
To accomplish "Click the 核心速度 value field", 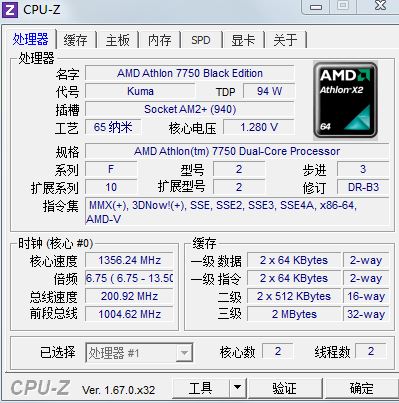I will click(x=129, y=260).
